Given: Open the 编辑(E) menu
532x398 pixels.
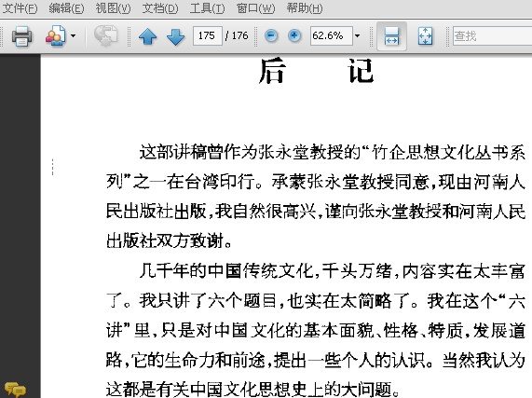Looking at the screenshot, I should pyautogui.click(x=66, y=7).
